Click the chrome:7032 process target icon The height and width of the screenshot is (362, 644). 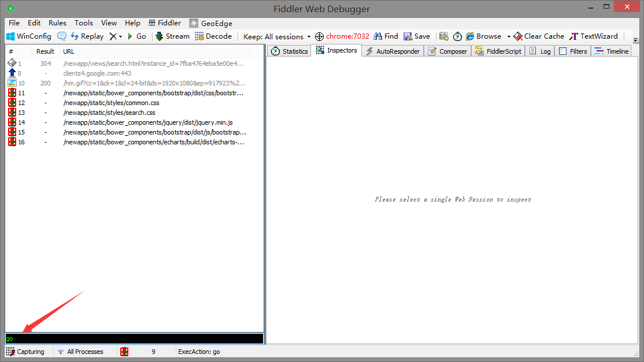(x=319, y=36)
